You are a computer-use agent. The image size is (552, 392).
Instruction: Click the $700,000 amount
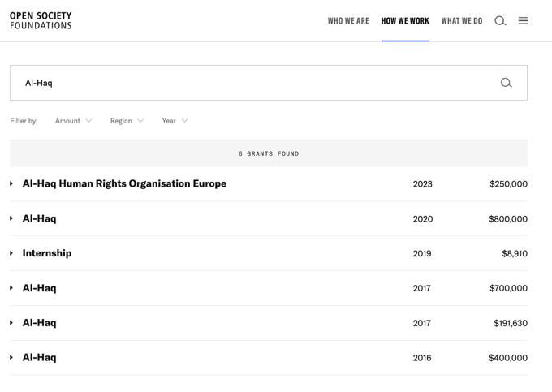coord(508,288)
